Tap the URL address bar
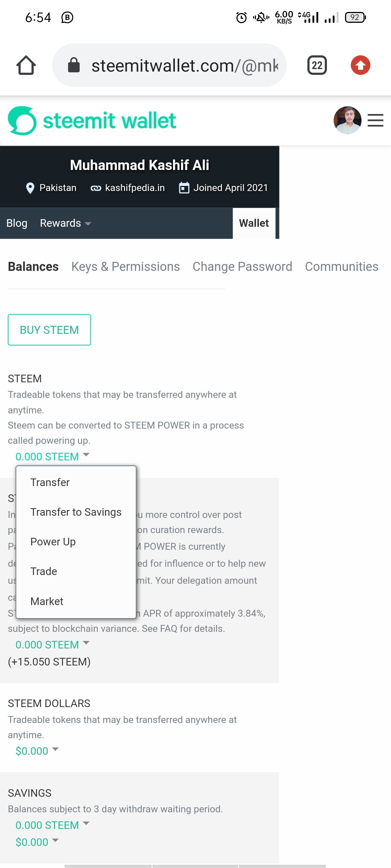 (x=185, y=65)
